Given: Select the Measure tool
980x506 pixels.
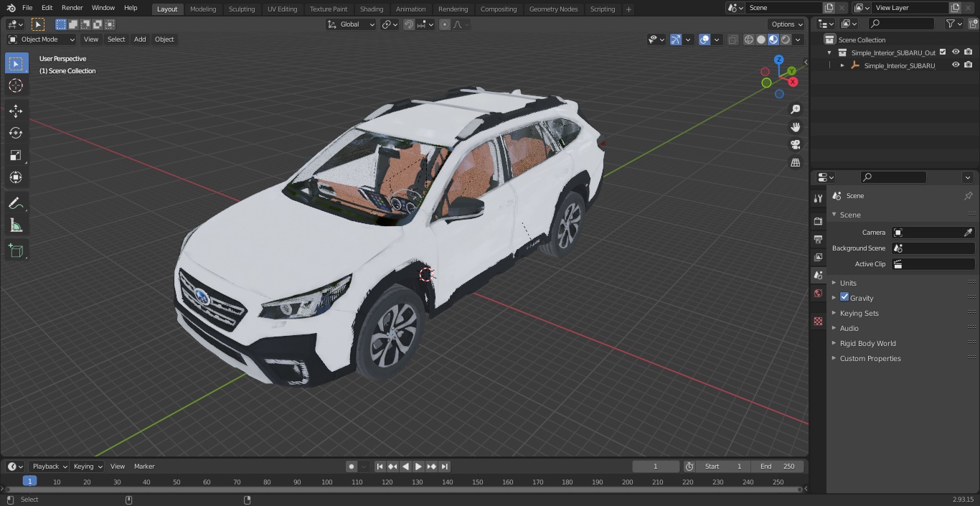Looking at the screenshot, I should 16,226.
